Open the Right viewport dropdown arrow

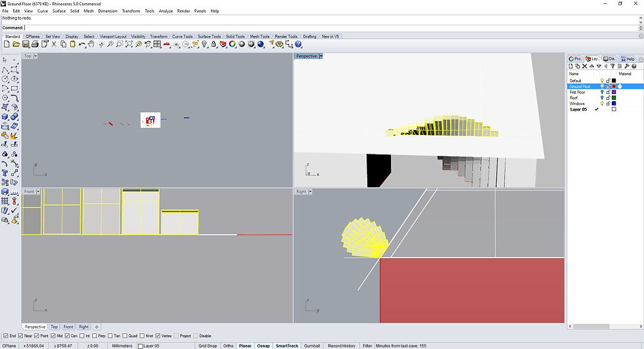pos(310,191)
